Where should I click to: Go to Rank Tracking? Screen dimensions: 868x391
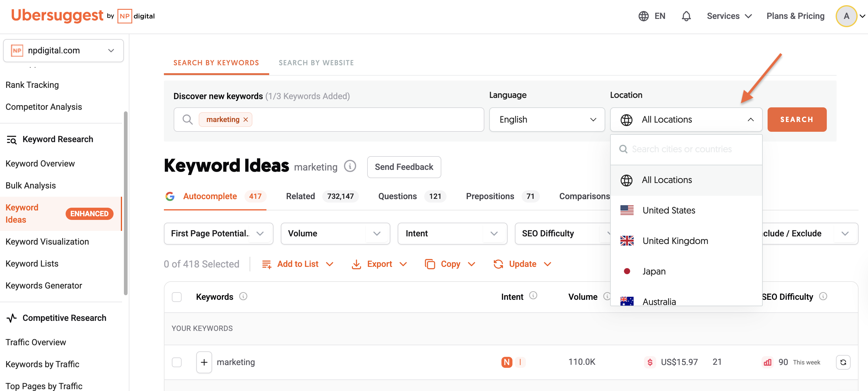coord(32,85)
